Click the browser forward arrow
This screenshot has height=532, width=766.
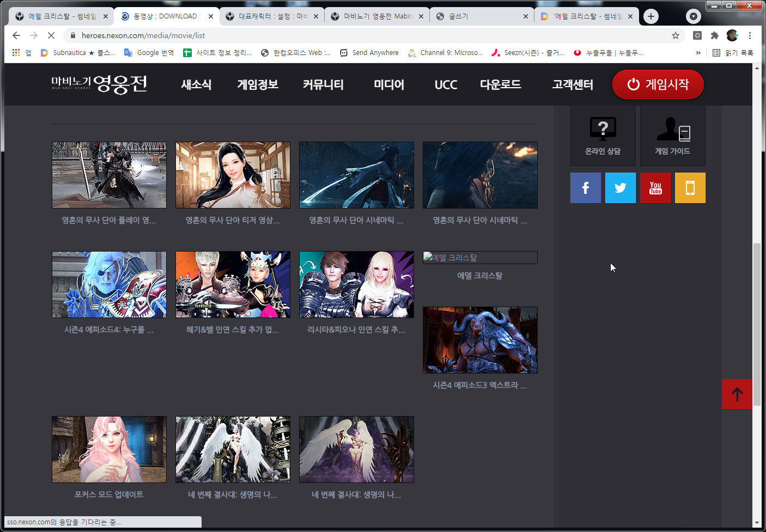34,35
